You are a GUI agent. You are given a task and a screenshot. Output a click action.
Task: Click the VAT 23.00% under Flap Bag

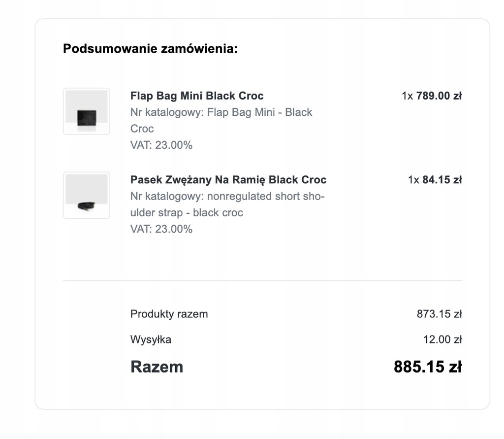click(x=161, y=145)
